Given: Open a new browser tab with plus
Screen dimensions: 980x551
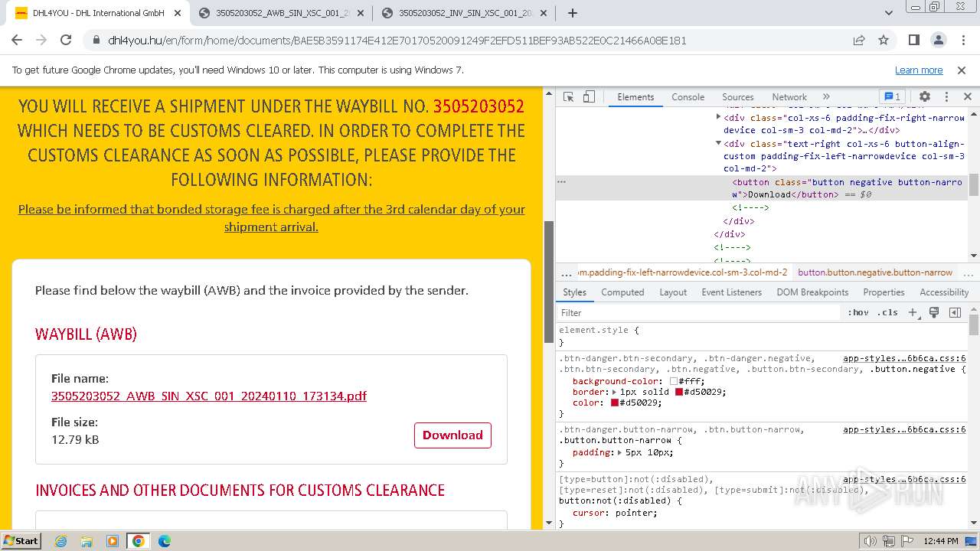Looking at the screenshot, I should point(572,13).
